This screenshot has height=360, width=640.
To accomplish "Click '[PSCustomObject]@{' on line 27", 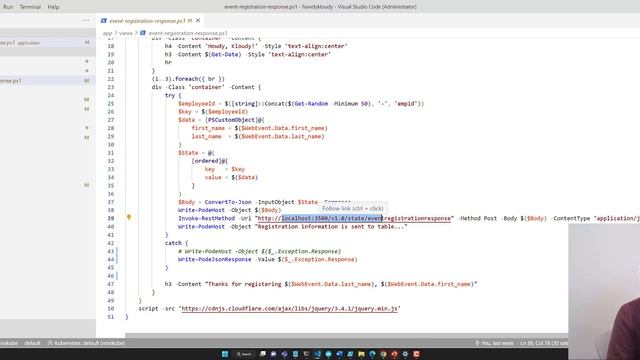I will 235,120.
